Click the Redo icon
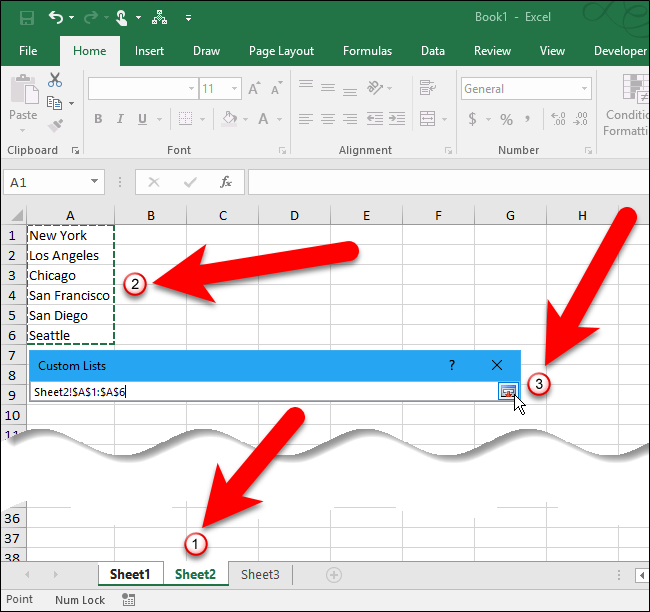This screenshot has height=612, width=650. 91,17
